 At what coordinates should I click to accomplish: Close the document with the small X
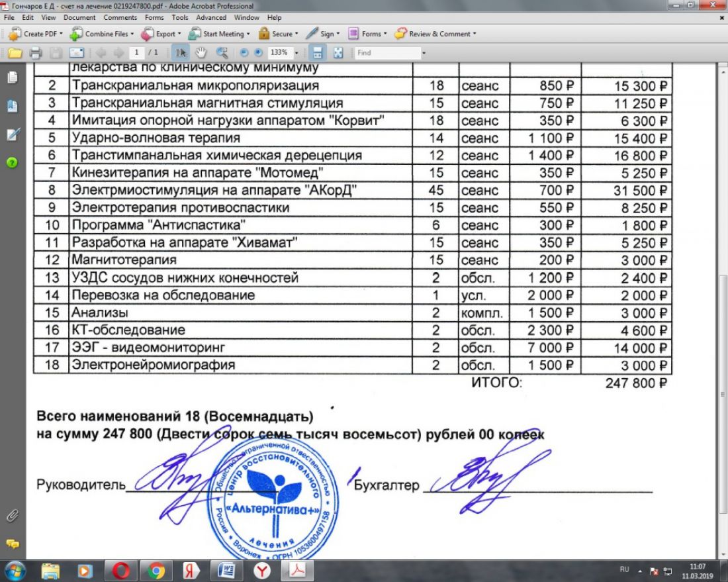point(722,18)
